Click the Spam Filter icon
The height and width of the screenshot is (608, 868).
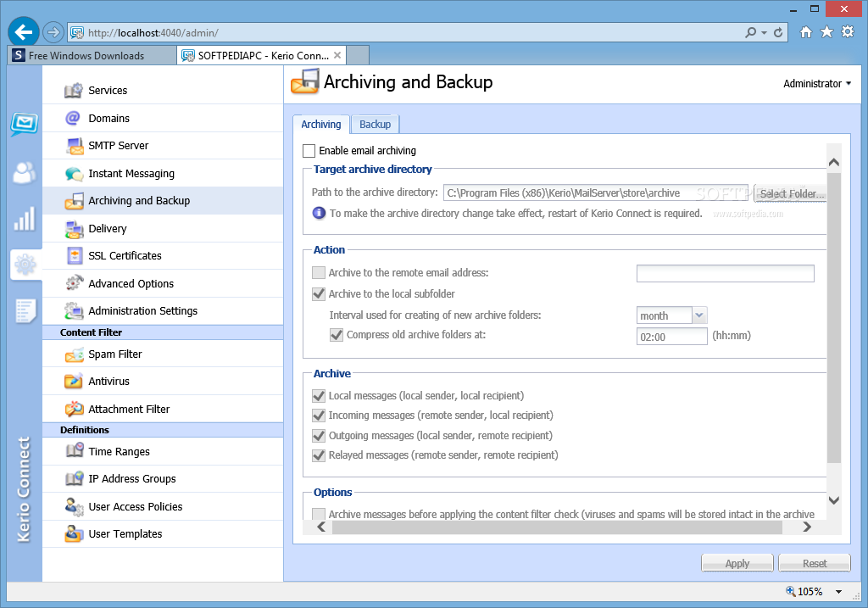point(75,354)
